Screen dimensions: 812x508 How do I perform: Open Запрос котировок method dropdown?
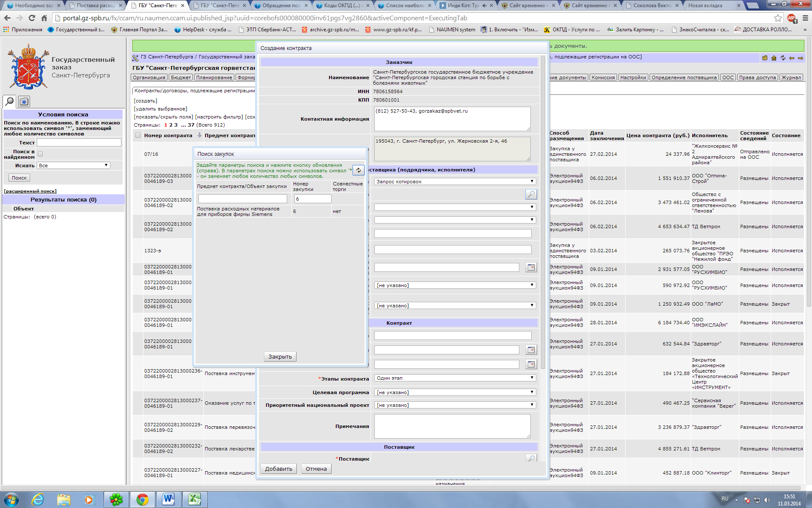point(455,182)
